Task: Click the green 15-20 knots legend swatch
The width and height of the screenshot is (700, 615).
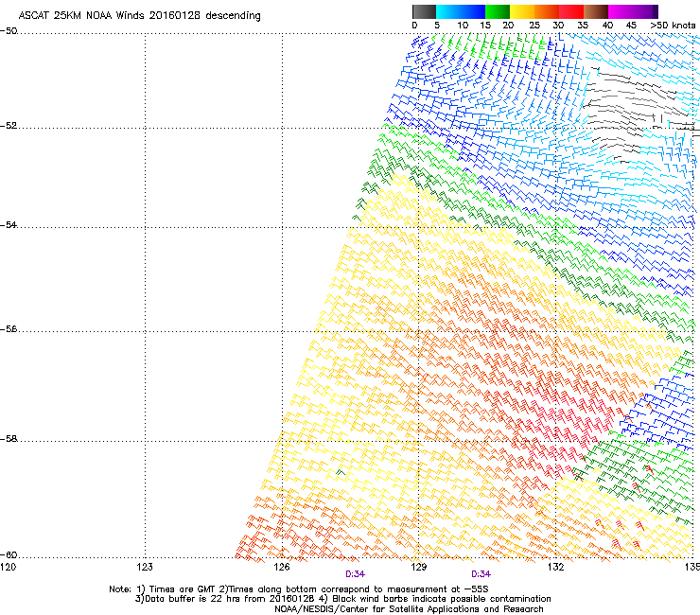Action: (498, 11)
